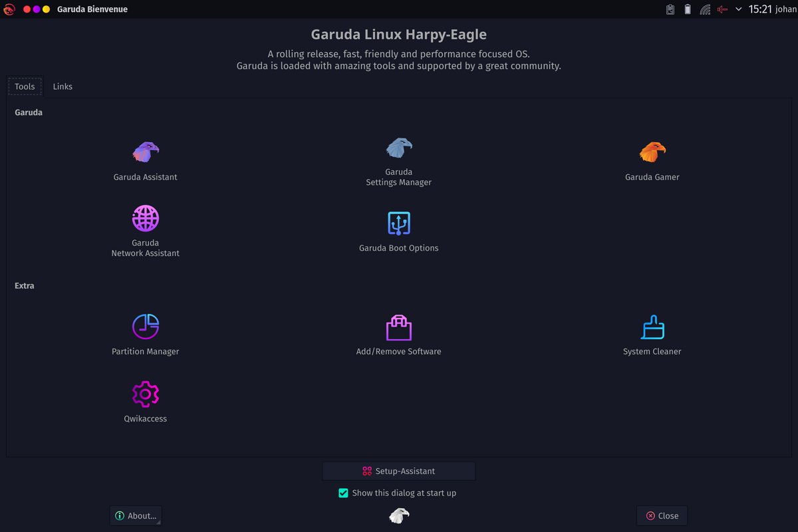Open Add/Remove Software shopping bag
798x532 pixels.
tap(399, 327)
